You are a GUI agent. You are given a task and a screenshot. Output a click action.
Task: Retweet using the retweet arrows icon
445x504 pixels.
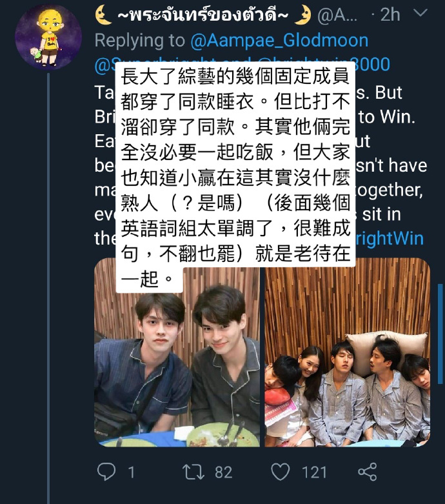(x=193, y=472)
